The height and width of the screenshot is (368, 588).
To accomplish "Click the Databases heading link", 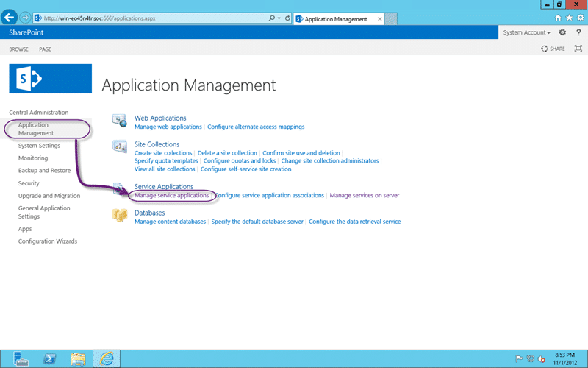I will tap(150, 213).
